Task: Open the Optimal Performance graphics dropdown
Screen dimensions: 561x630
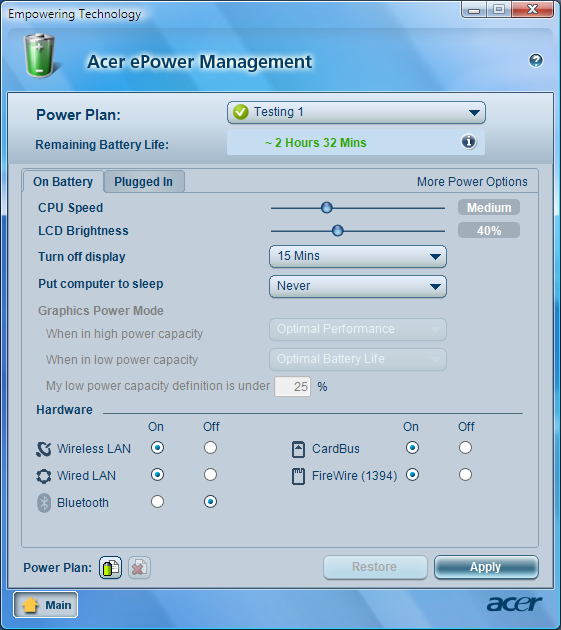Action: [x=358, y=329]
